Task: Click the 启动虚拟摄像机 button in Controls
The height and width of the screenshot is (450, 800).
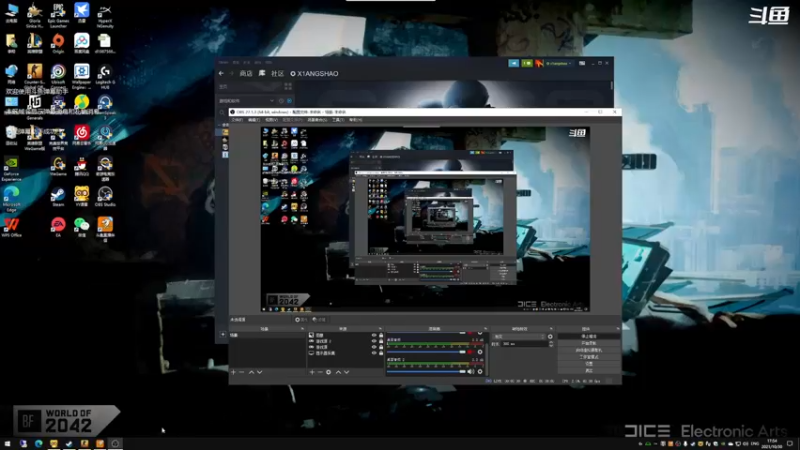Action: click(589, 351)
